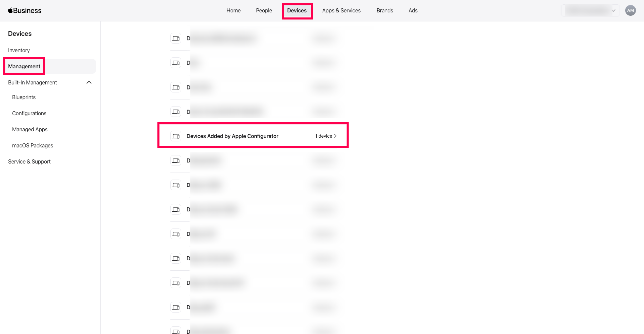This screenshot has height=334, width=644.
Task: Select Management in the sidebar
Action: click(x=50, y=66)
